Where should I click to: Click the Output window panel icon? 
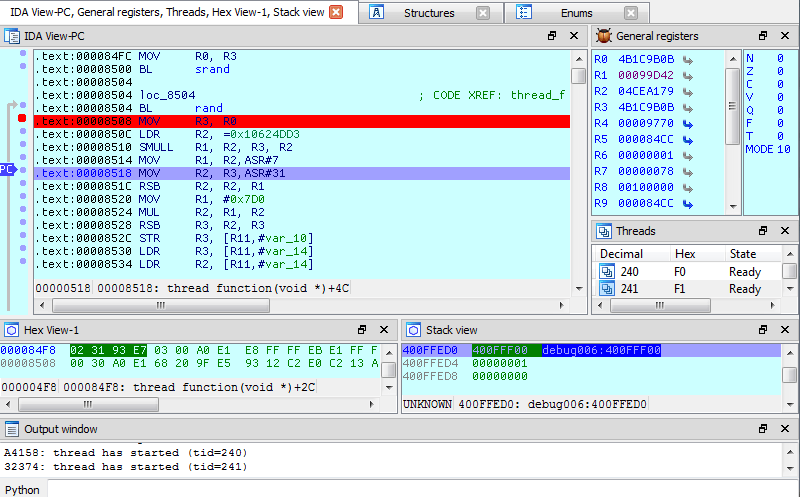(11, 429)
